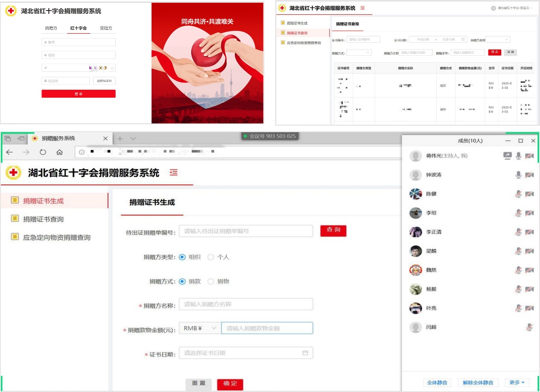Switch to 受赠方 login tab
Image resolution: width=540 pixels, height=392 pixels.
(x=106, y=28)
